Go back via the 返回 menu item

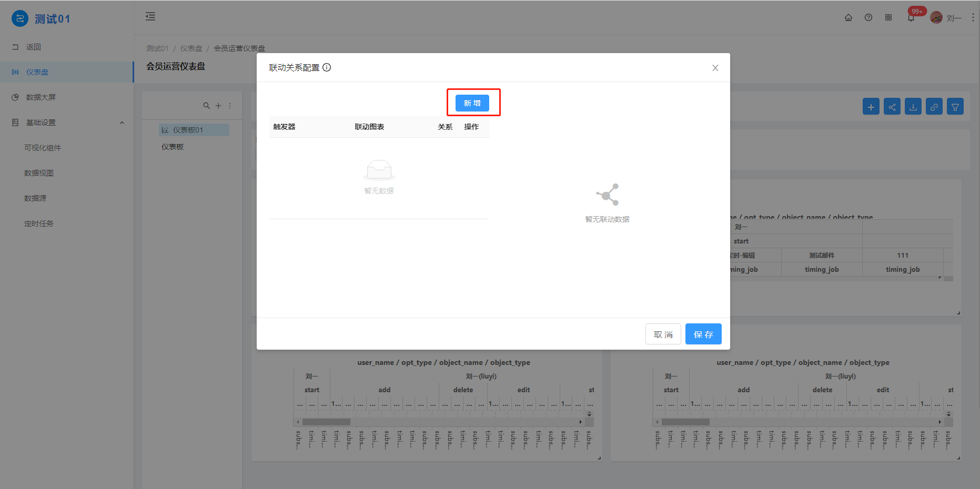(67, 47)
